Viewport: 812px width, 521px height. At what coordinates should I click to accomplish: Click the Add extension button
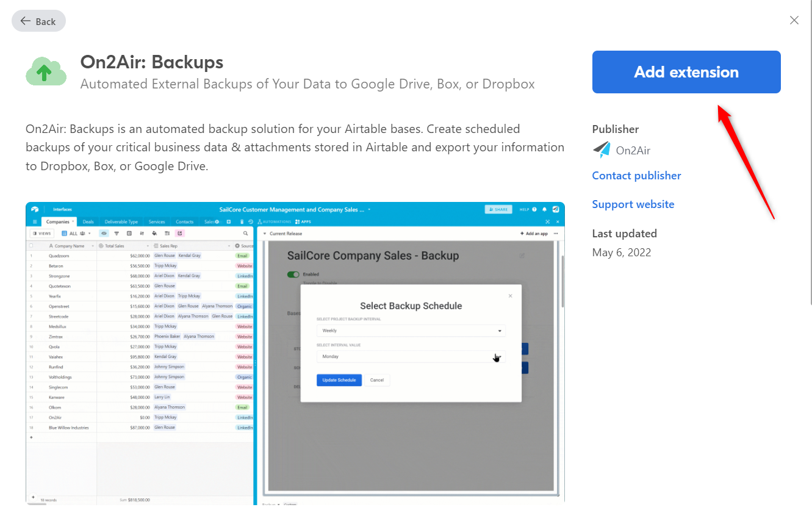click(x=686, y=72)
